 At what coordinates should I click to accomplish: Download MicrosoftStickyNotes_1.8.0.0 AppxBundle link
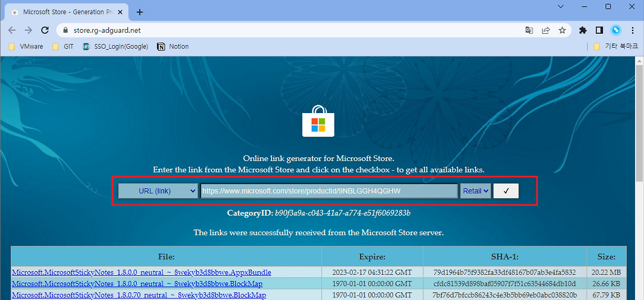(141, 272)
